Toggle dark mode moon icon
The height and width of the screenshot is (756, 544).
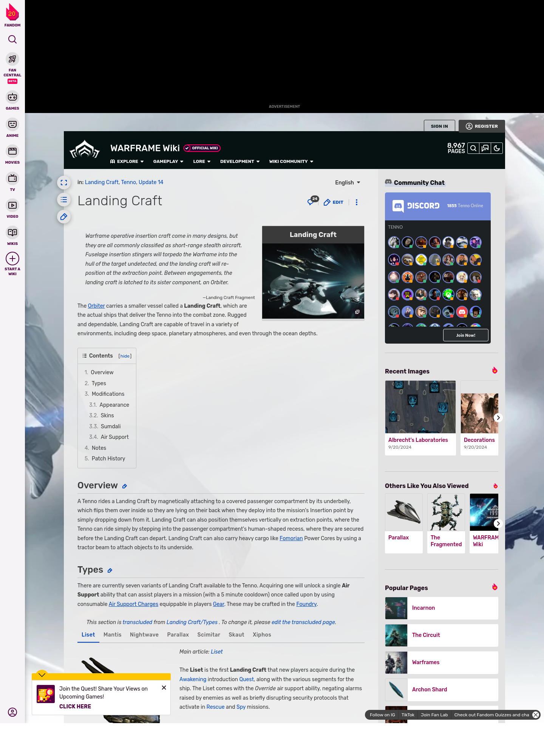point(497,148)
